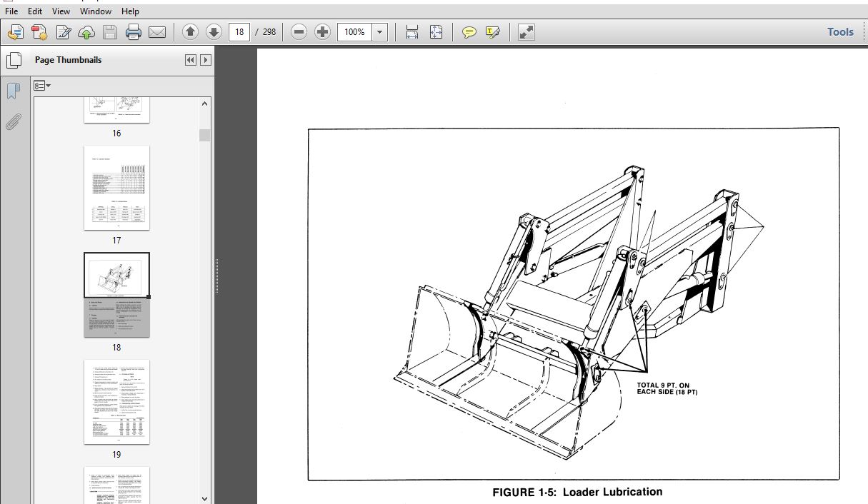Click the fit one full page icon
This screenshot has height=504, width=868.
tap(437, 32)
